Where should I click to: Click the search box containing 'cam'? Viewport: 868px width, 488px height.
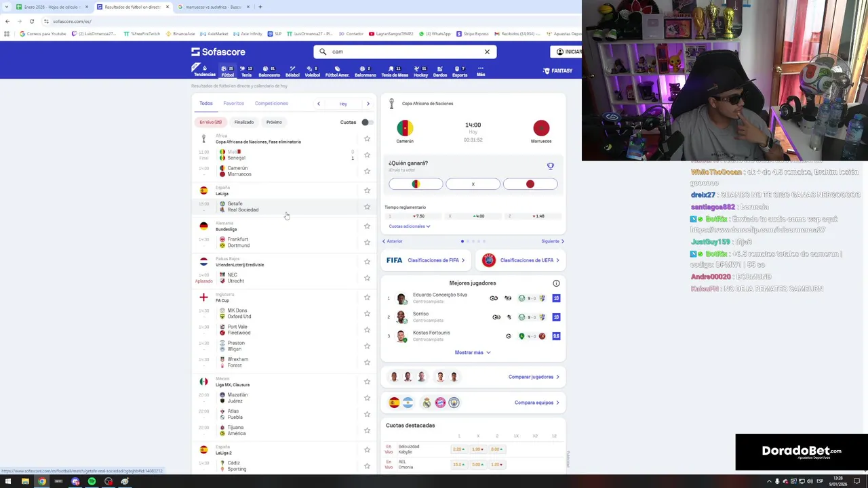point(405,52)
